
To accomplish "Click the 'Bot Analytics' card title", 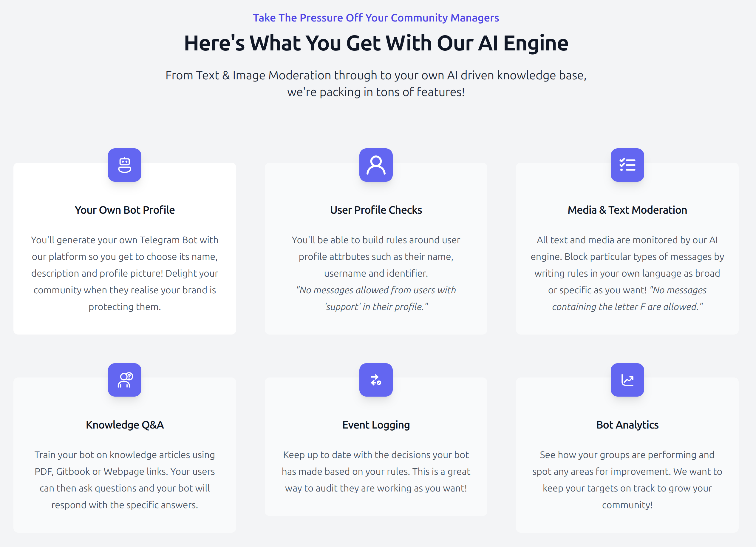I will 627,425.
